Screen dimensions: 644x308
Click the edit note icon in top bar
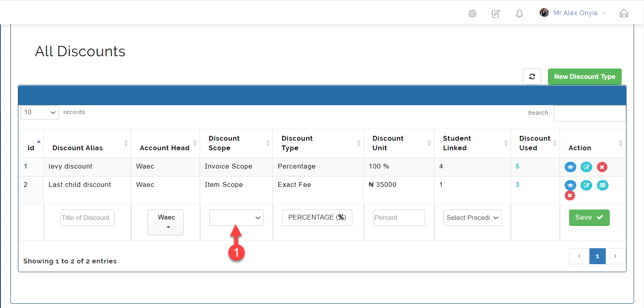496,14
